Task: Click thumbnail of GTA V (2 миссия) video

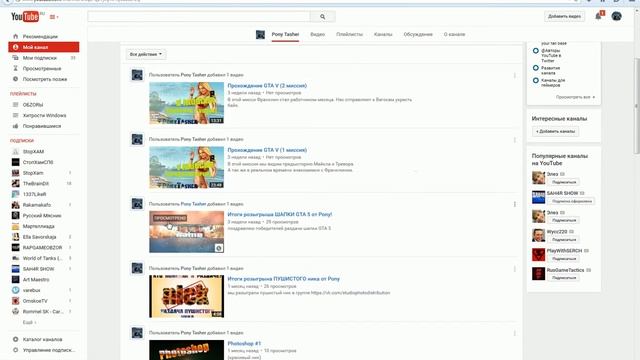Action: tap(187, 103)
